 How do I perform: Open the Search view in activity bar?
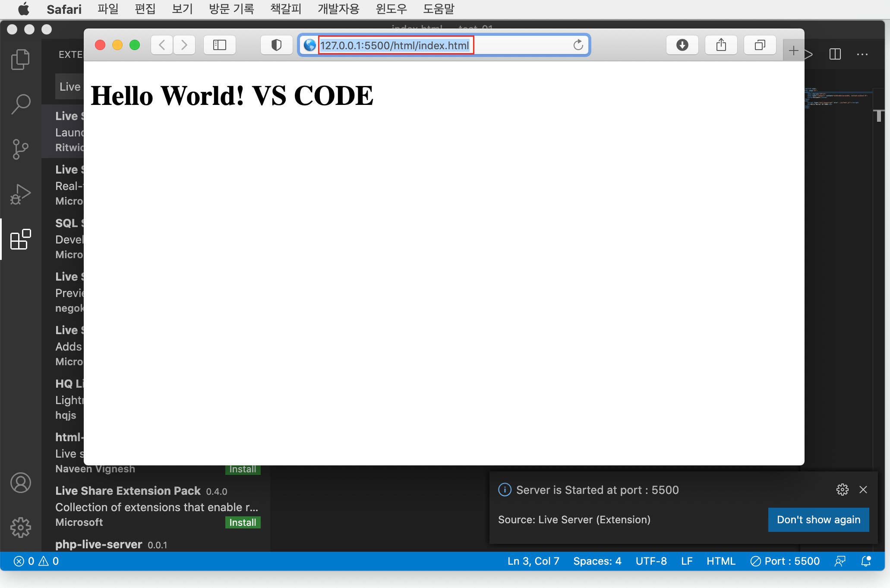pyautogui.click(x=20, y=104)
